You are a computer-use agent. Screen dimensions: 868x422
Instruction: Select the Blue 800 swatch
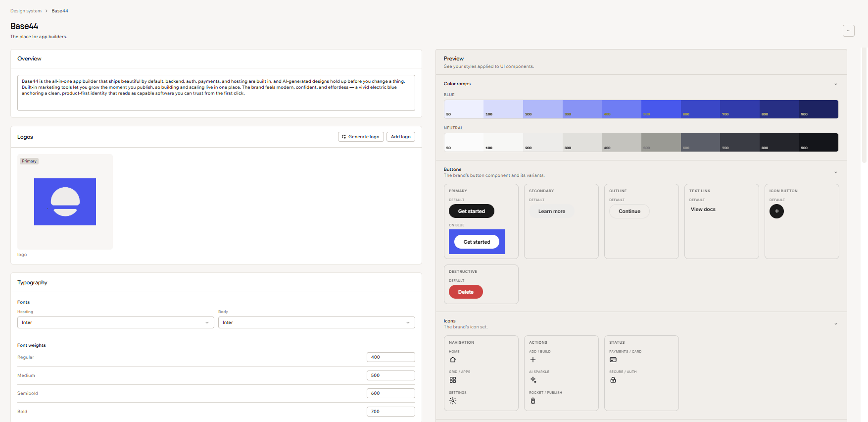(x=779, y=109)
